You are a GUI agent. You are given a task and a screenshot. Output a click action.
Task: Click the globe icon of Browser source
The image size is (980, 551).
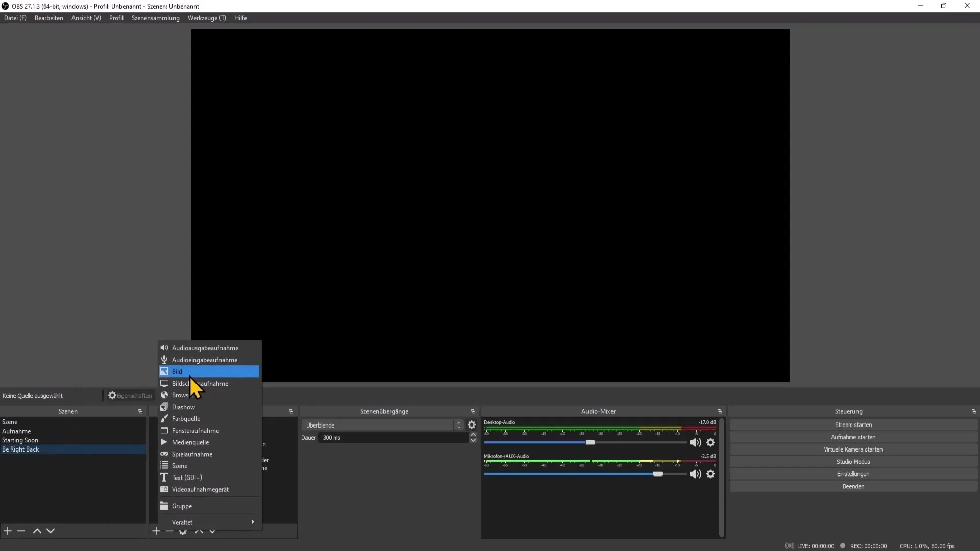164,395
